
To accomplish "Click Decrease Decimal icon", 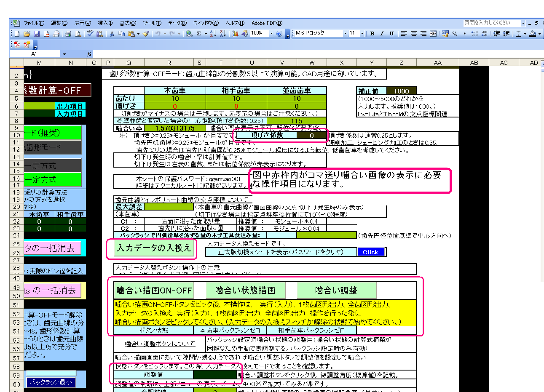I will coord(484,34).
